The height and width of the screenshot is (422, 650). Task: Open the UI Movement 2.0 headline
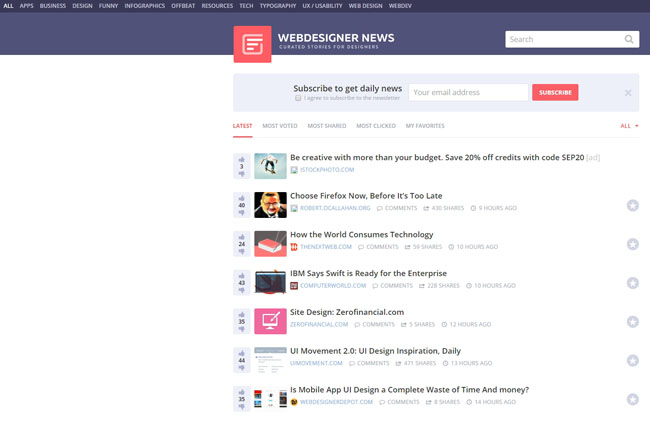(x=375, y=351)
